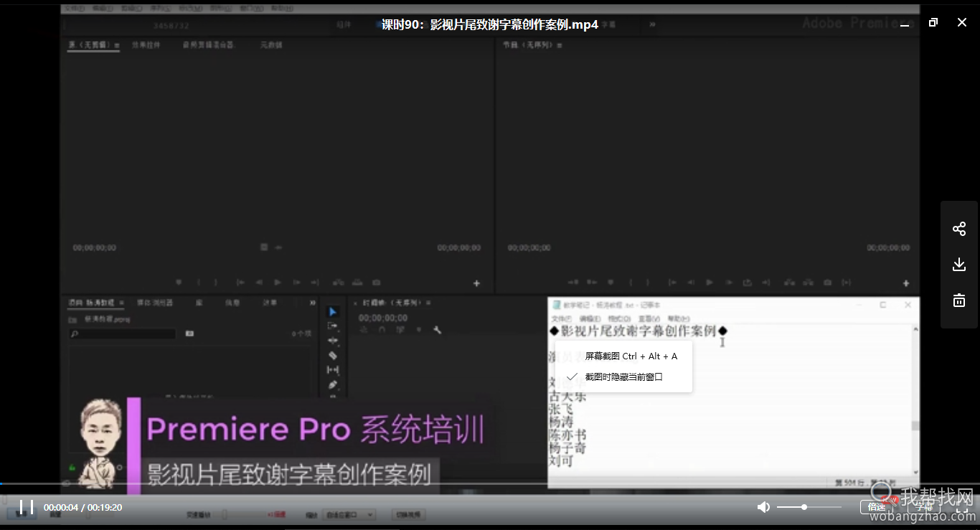Click the name 古天乐 in Notepad
This screenshot has width=980, height=530.
pos(567,396)
